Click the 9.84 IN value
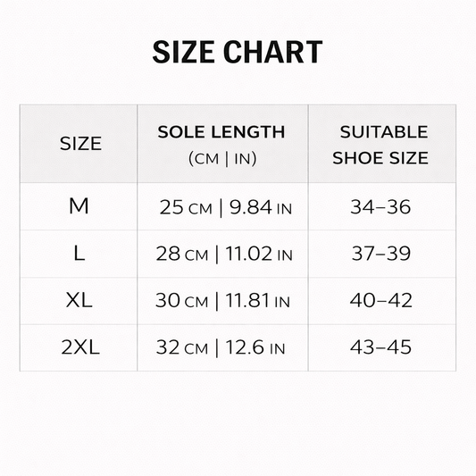The height and width of the screenshot is (476, 476). coord(261,208)
